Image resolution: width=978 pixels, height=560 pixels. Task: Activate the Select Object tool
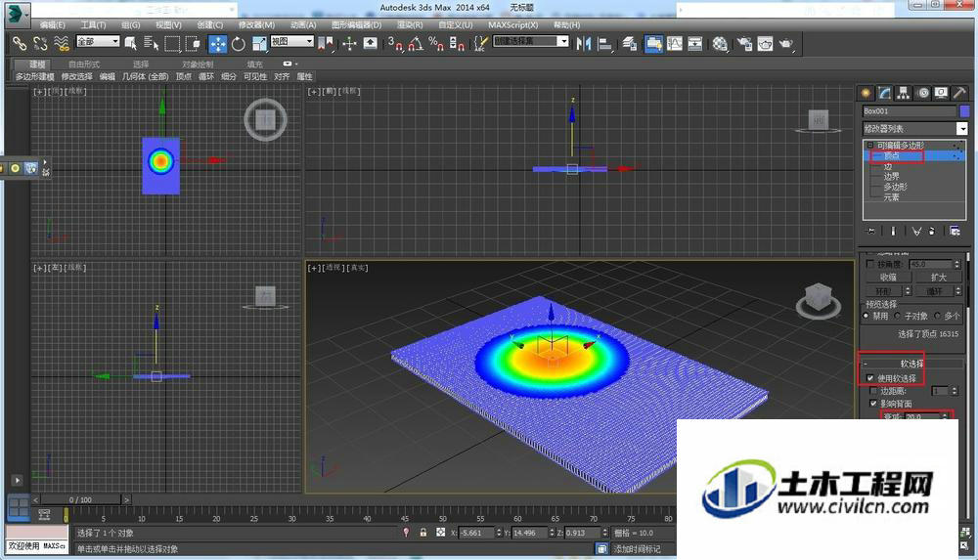click(130, 43)
